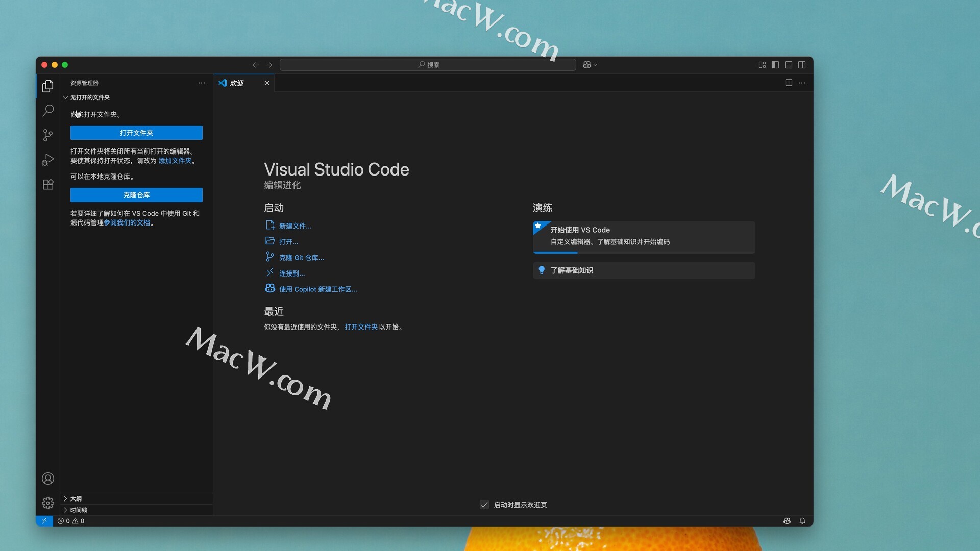Open the Manage settings gear
The height and width of the screenshot is (551, 980).
[x=48, y=503]
